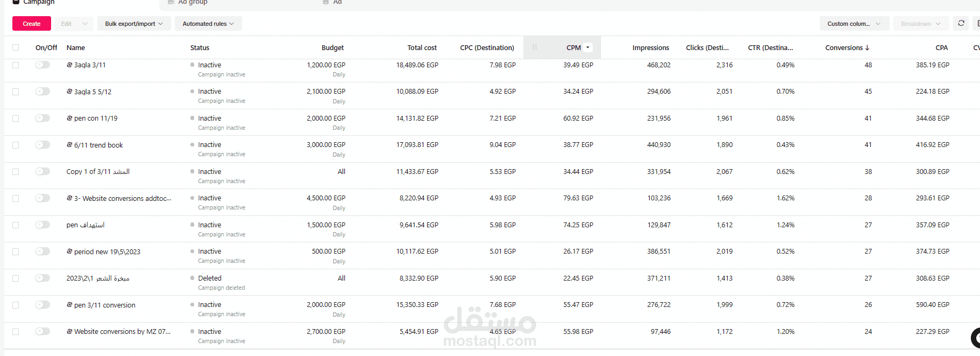This screenshot has height=356, width=980.
Task: Sort by the Impressions column header
Action: pyautogui.click(x=650, y=48)
